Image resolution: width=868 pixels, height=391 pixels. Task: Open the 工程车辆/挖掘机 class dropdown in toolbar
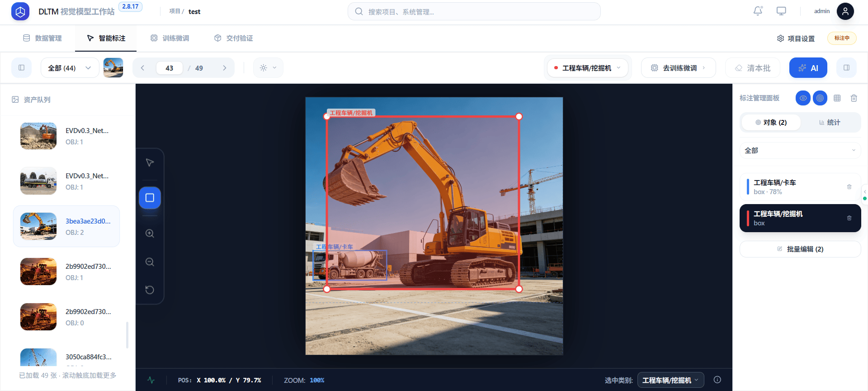click(x=587, y=68)
